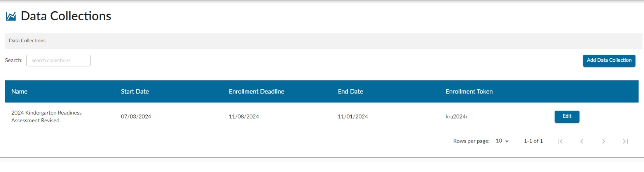Open the rows per page dropdown
The width and height of the screenshot is (644, 172).
point(502,141)
